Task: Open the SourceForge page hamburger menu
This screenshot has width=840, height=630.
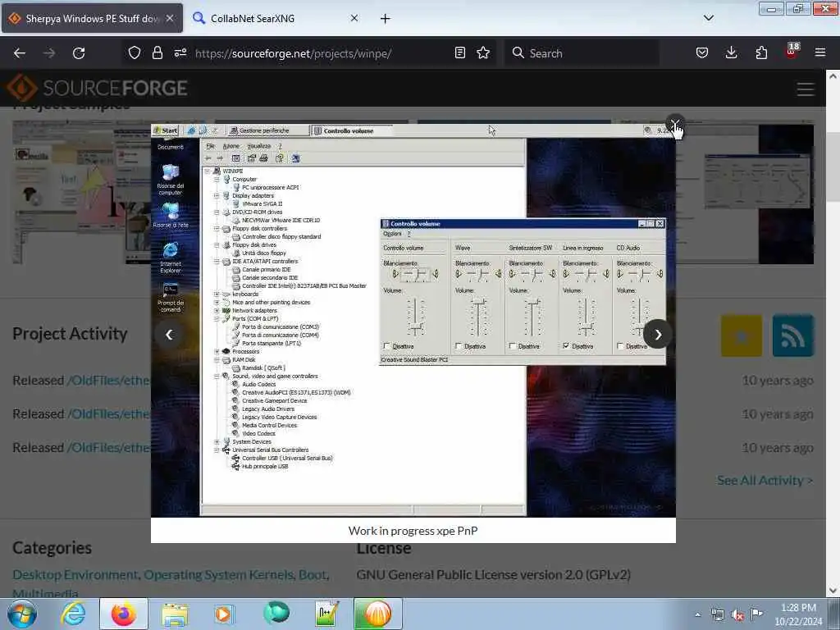Action: (806, 89)
